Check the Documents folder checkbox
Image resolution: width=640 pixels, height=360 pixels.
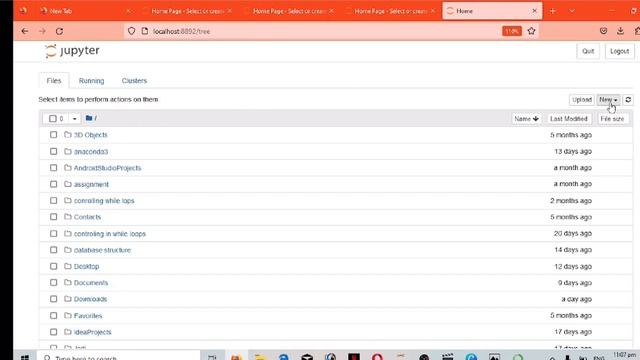pos(53,282)
